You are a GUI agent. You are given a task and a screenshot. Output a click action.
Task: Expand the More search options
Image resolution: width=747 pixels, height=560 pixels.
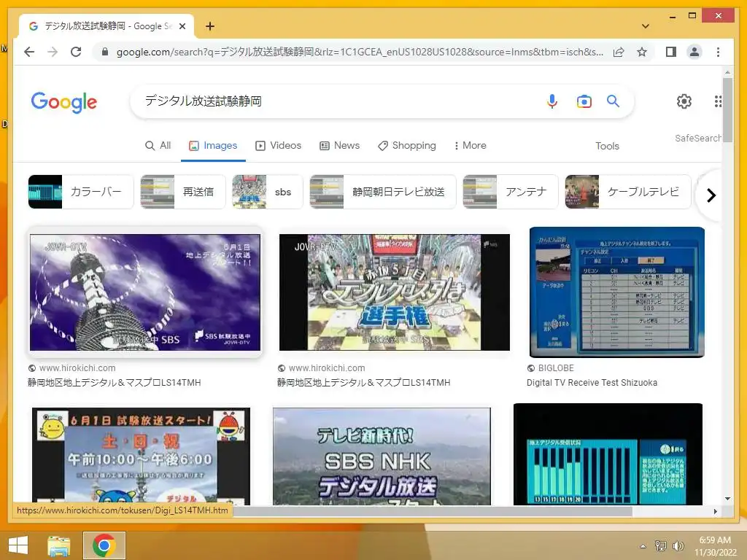(x=470, y=146)
